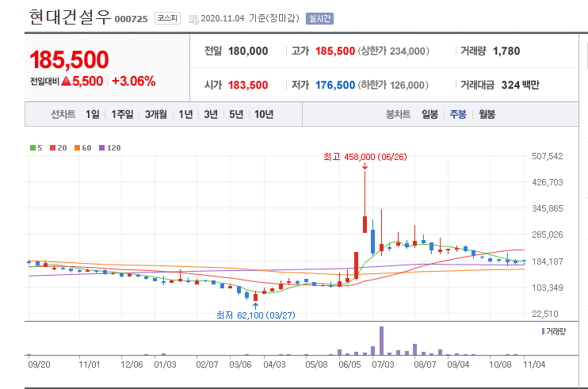The width and height of the screenshot is (588, 389).
Task: Click the 최고 458,000 (06/26) label
Action: [365, 157]
